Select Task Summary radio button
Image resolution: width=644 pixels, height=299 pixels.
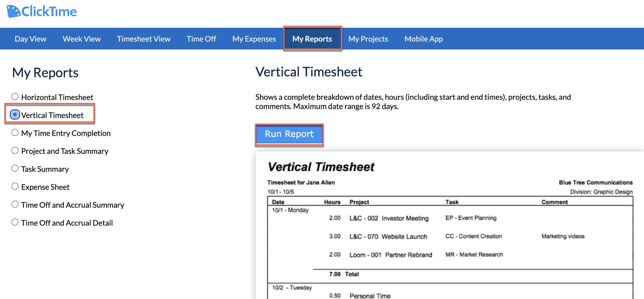click(x=15, y=168)
